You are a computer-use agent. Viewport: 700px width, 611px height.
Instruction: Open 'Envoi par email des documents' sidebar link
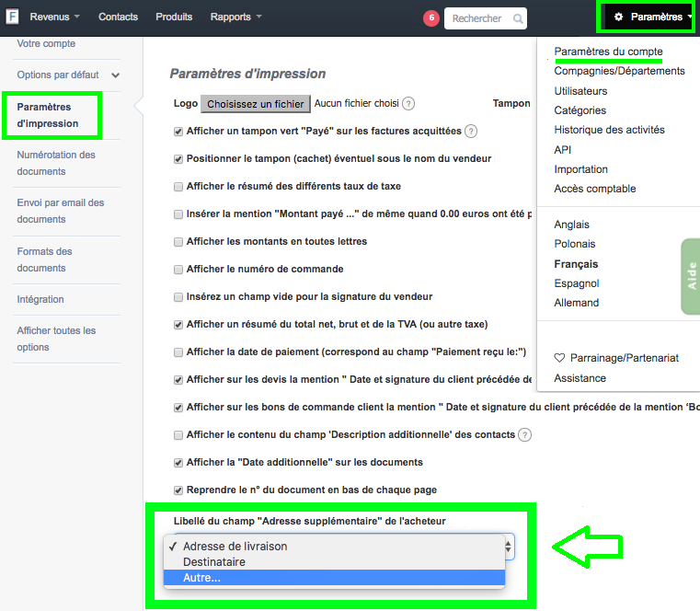[x=61, y=211]
